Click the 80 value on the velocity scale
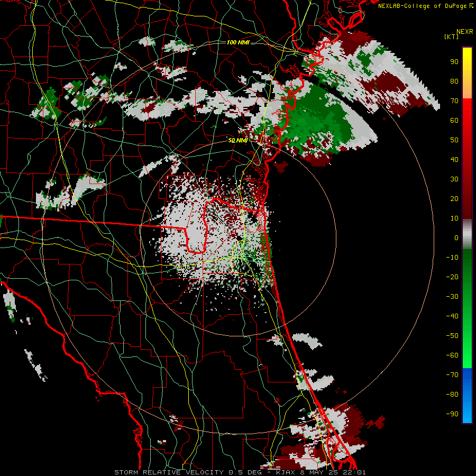Viewport: 476px width, 476px height. point(454,81)
